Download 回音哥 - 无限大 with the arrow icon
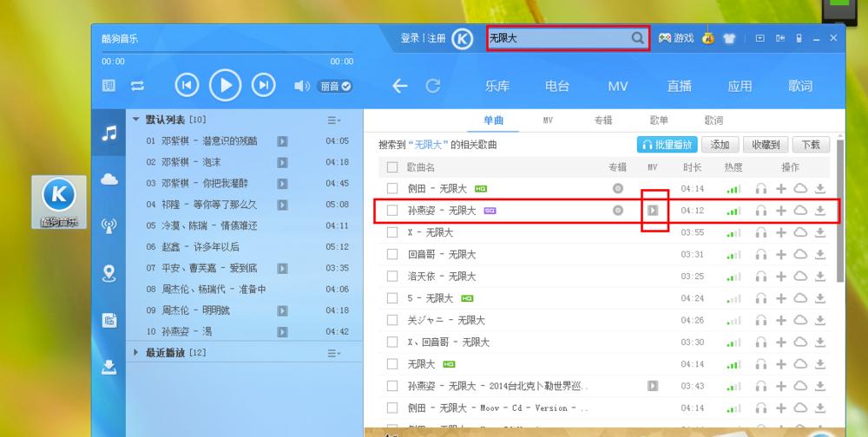This screenshot has width=868, height=437. pos(820,254)
